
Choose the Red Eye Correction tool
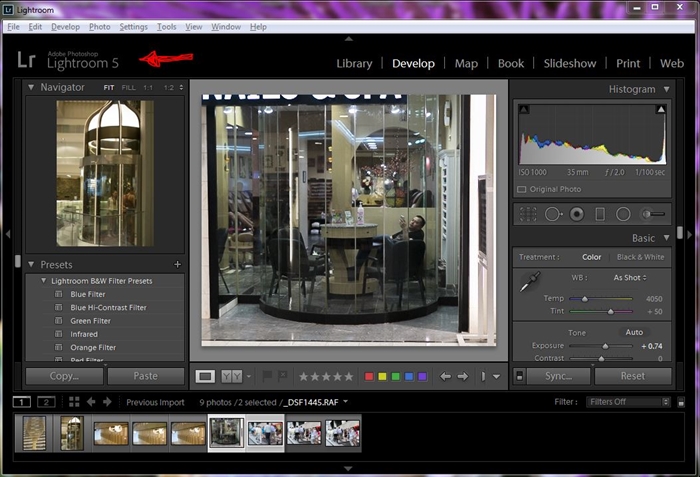577,214
